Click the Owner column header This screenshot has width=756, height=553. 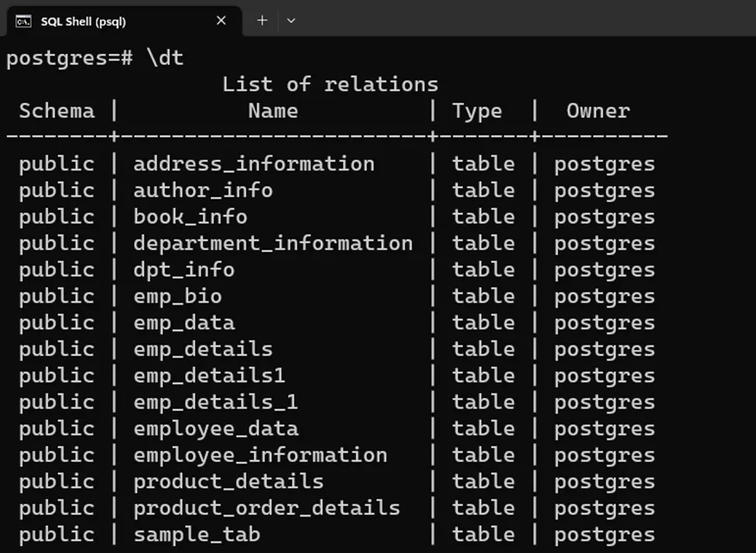point(598,111)
